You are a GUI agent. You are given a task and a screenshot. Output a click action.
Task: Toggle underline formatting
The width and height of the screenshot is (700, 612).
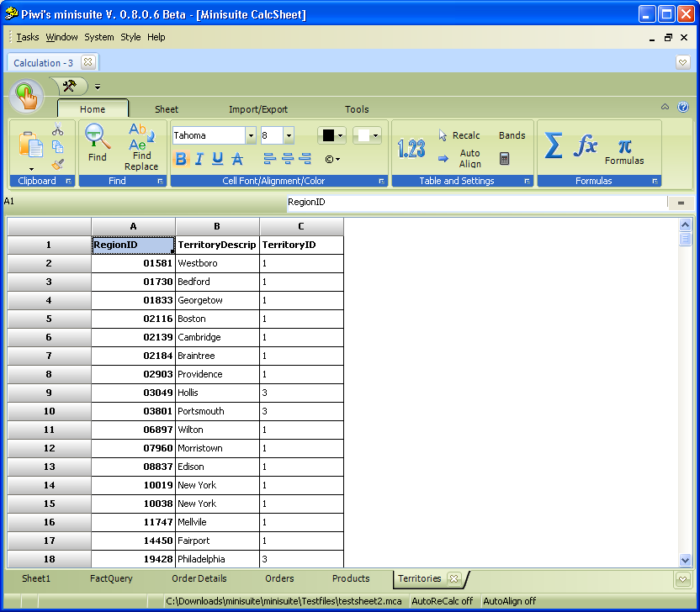[x=218, y=159]
